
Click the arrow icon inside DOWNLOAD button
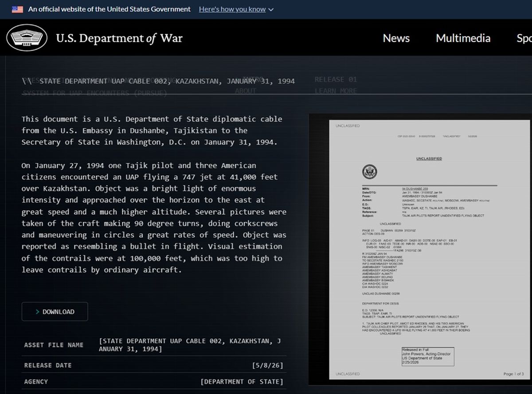click(x=37, y=312)
